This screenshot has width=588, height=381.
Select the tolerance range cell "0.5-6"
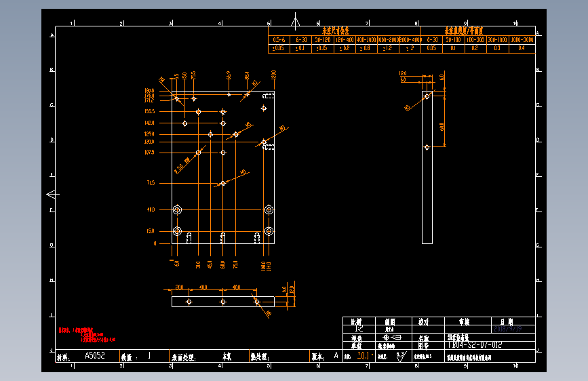[x=279, y=40]
